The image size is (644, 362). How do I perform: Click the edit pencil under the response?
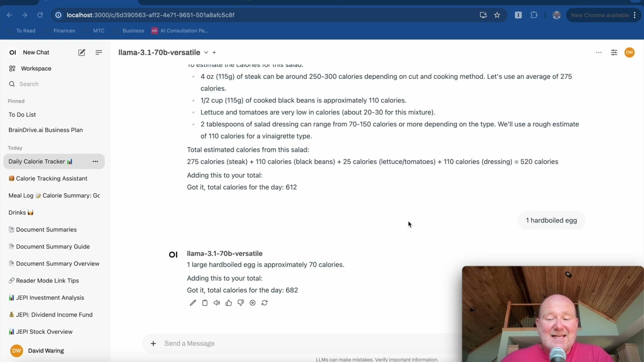coord(193,303)
